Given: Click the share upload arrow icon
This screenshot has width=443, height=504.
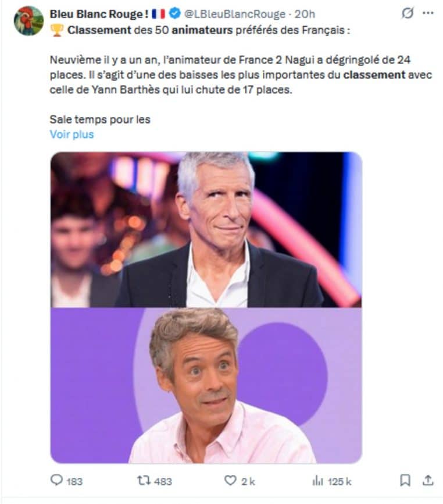Looking at the screenshot, I should click(428, 480).
